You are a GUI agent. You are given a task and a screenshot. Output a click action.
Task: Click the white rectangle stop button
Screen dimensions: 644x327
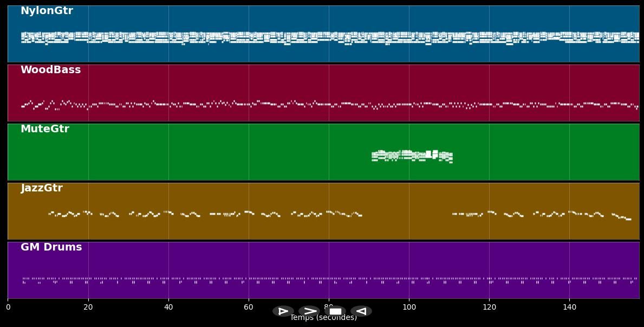point(335,311)
